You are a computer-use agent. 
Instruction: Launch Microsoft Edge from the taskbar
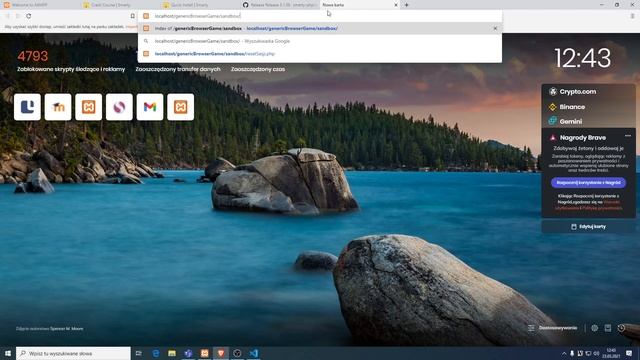(156, 353)
